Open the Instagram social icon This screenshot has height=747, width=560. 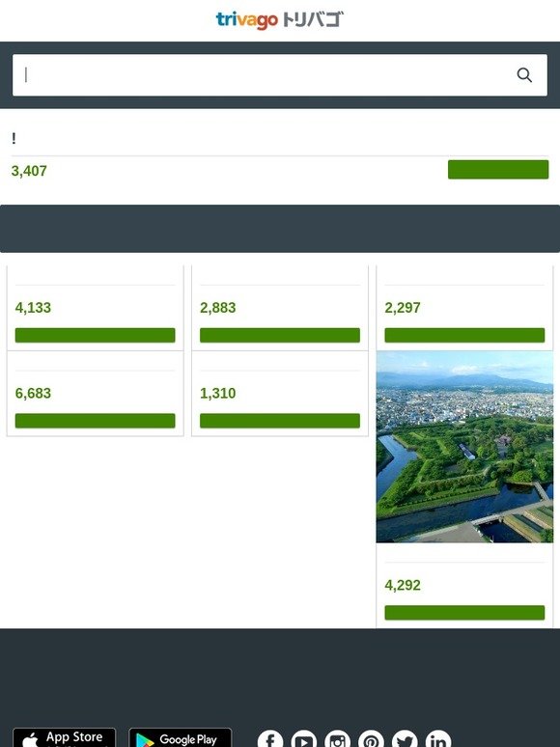pyautogui.click(x=337, y=738)
